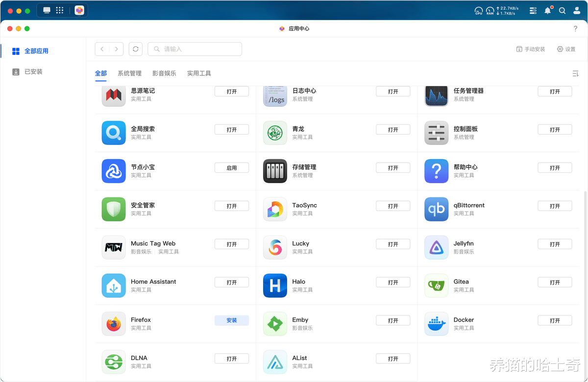
Task: Open Home Assistant with 打开 button
Action: [232, 282]
